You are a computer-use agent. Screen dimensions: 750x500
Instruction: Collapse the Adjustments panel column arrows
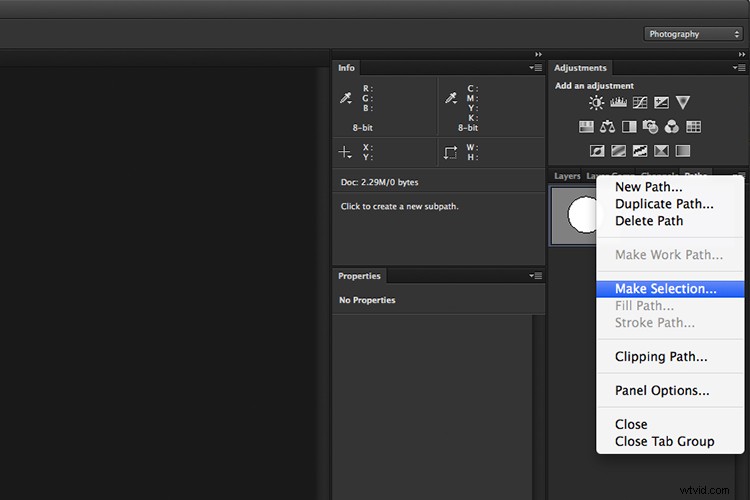[741, 55]
